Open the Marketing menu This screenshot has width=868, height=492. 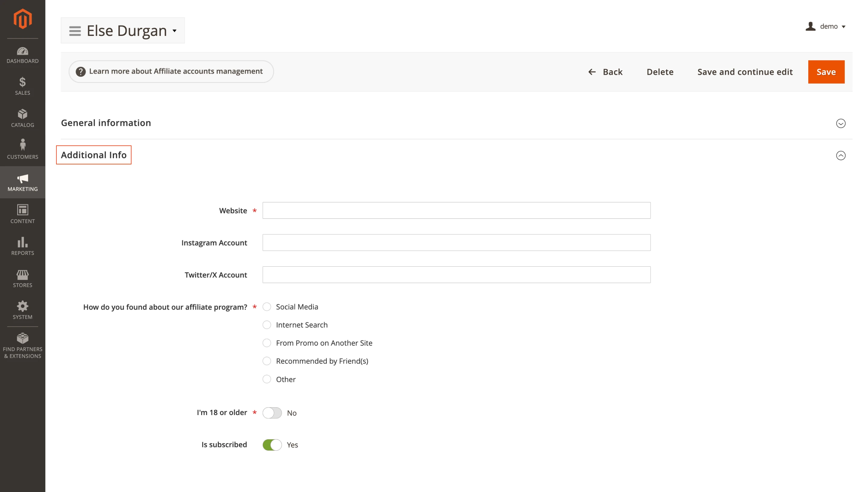22,182
